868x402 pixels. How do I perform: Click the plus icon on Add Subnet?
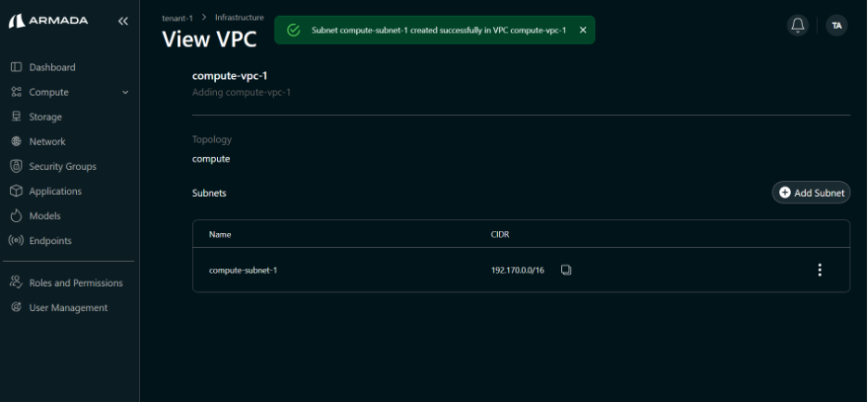785,192
